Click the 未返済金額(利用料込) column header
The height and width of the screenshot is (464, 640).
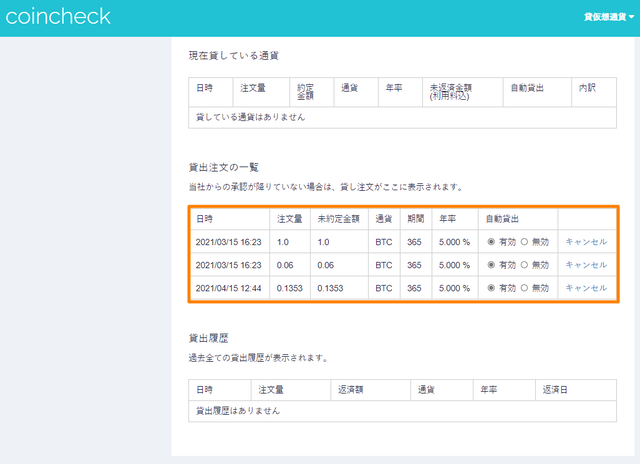[451, 92]
